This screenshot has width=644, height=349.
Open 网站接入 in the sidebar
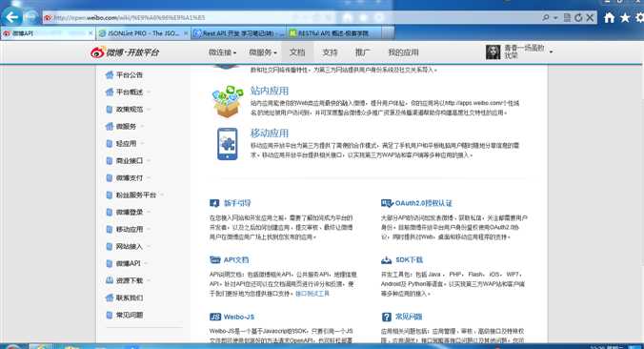[x=129, y=247]
